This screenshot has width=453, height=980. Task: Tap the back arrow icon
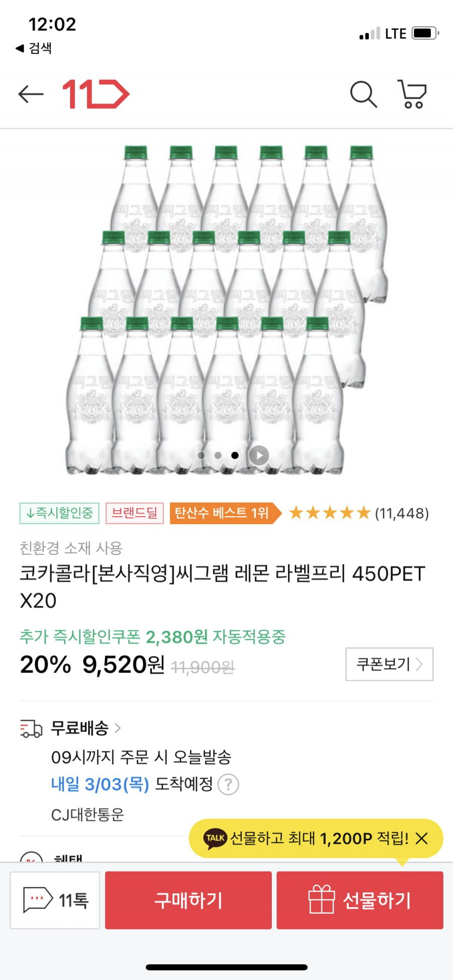point(31,94)
